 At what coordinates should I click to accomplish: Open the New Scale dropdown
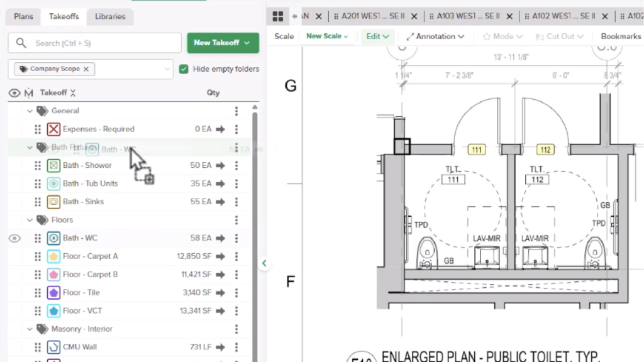pos(326,36)
